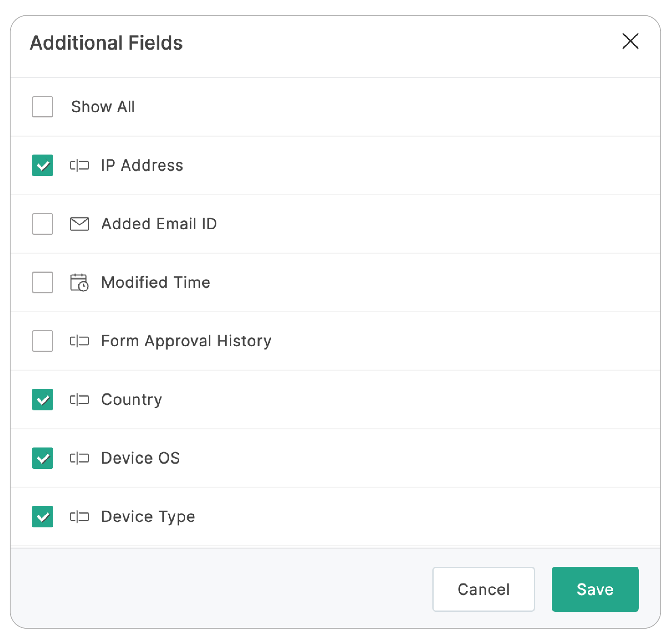Click the calendar-clock icon beside Modified Time
The width and height of the screenshot is (671, 644).
[x=80, y=282]
